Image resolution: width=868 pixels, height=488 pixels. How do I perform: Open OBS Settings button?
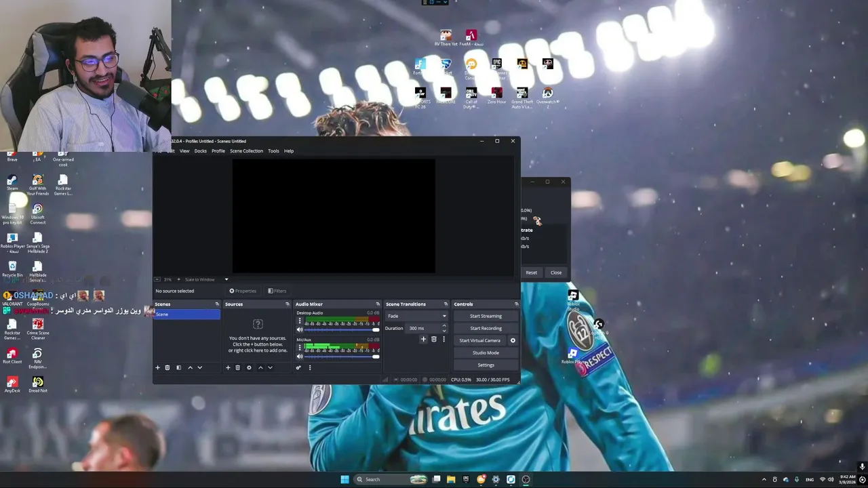(x=486, y=365)
